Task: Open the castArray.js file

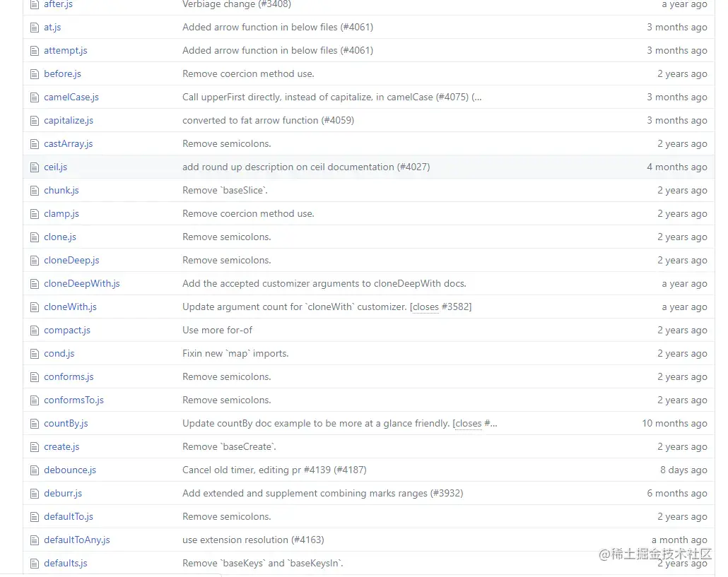Action: click(69, 144)
